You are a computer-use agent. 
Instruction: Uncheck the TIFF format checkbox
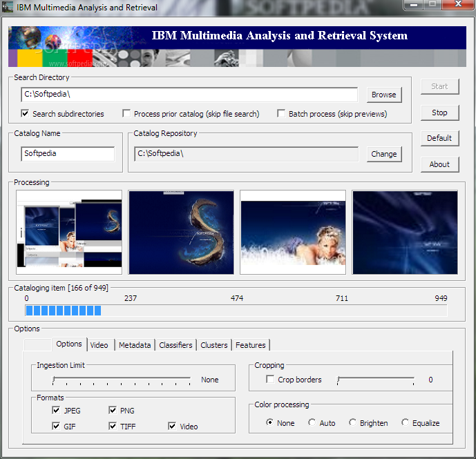coord(113,426)
